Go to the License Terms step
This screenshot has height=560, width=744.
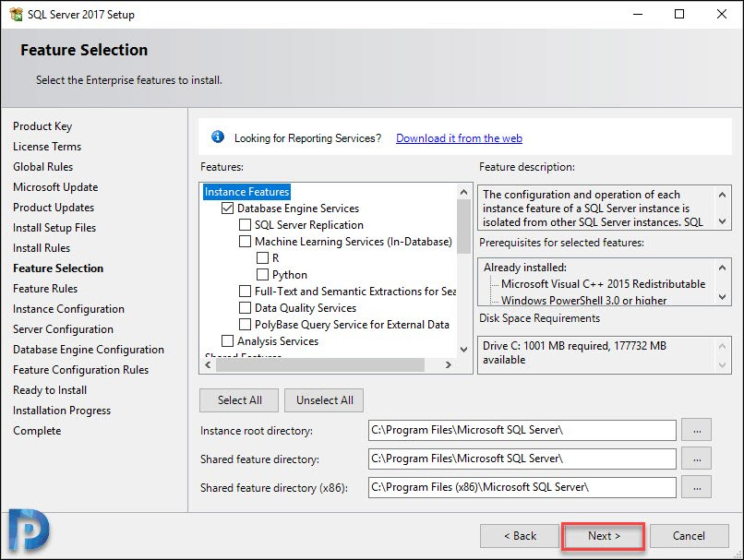coord(47,147)
